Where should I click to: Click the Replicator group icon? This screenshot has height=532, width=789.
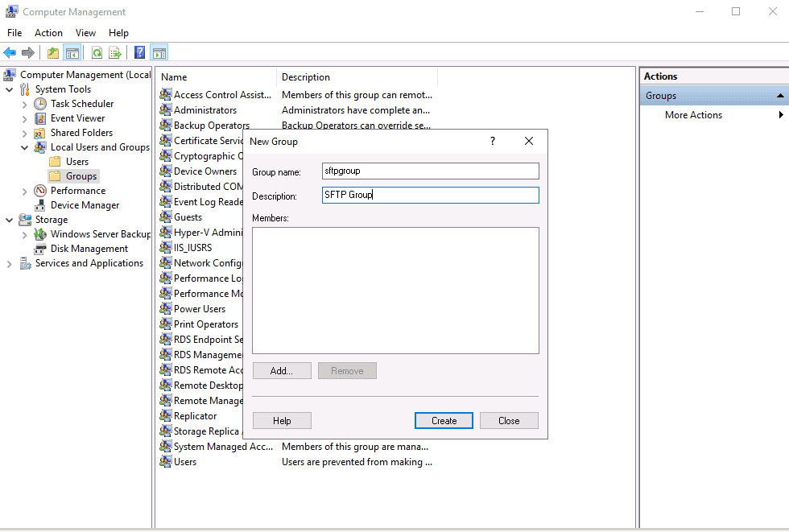(166, 416)
